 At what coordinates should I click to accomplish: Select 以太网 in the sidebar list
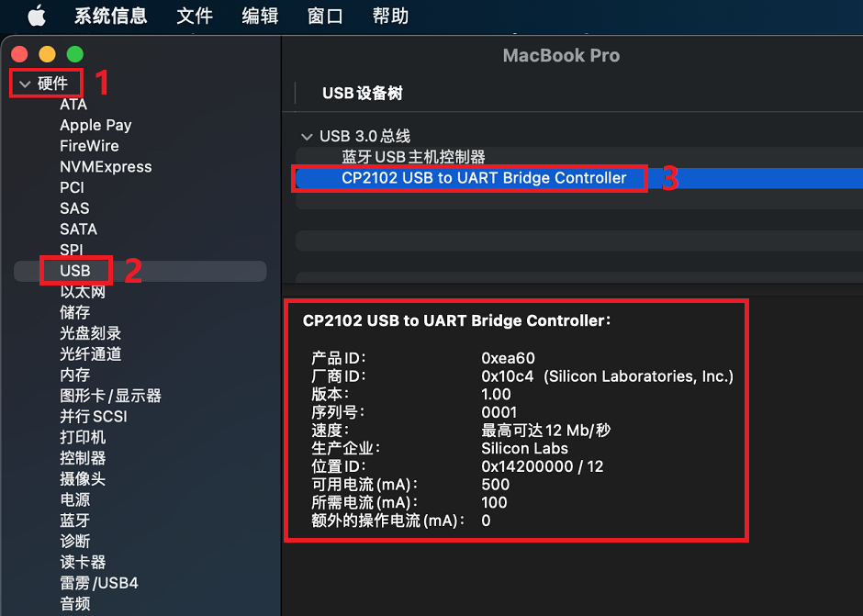click(x=83, y=292)
